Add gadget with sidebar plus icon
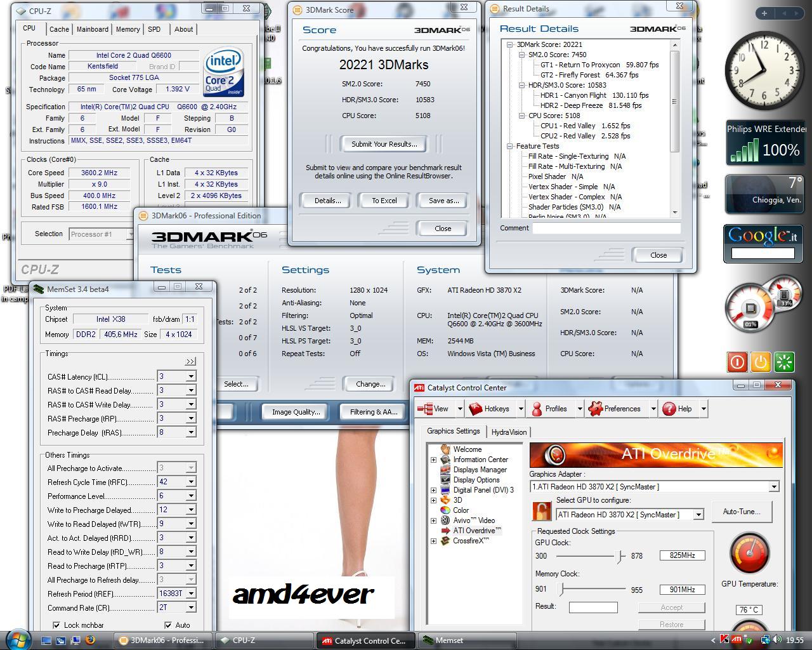This screenshot has width=812, height=650. (764, 13)
